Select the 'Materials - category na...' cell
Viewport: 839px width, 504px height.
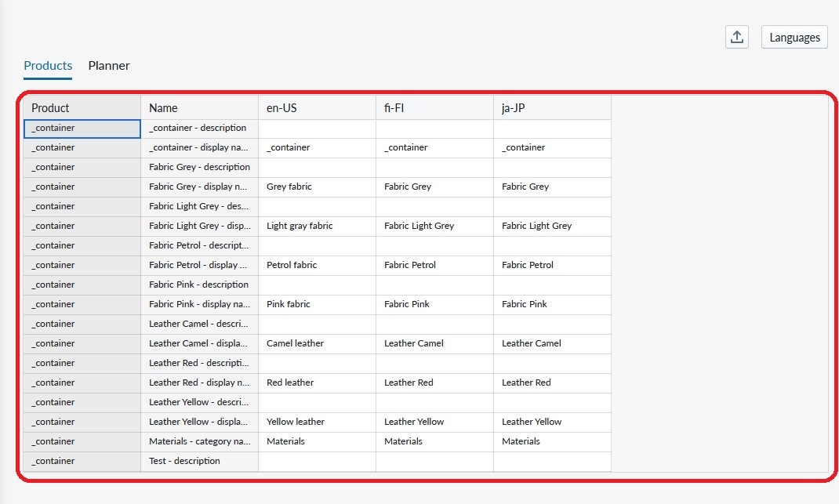click(200, 442)
